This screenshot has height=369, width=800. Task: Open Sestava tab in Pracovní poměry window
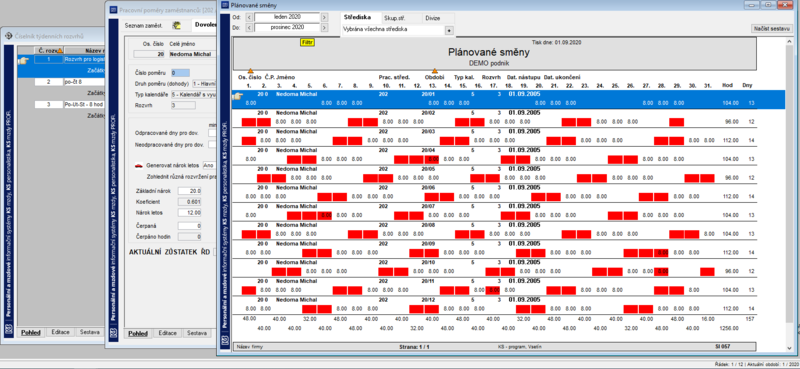[x=196, y=333]
